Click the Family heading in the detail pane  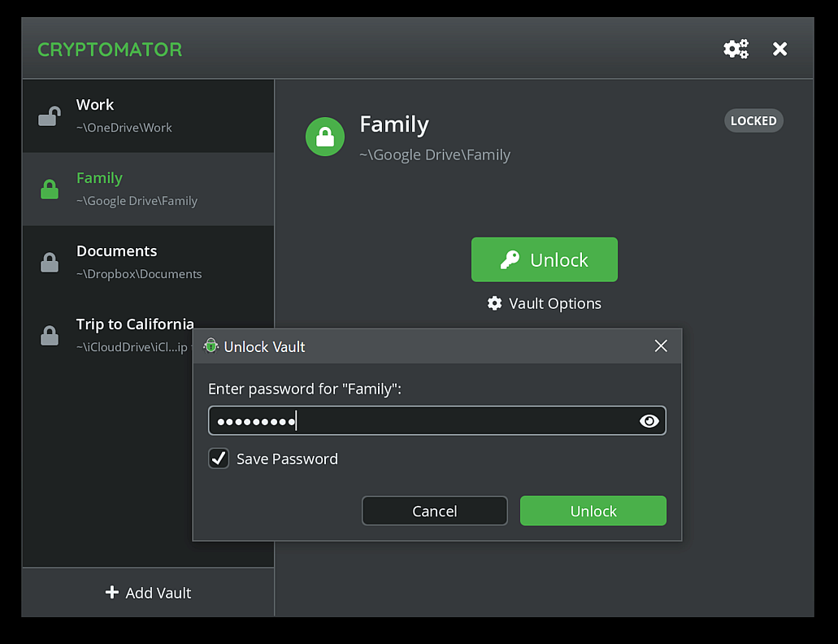coord(394,124)
